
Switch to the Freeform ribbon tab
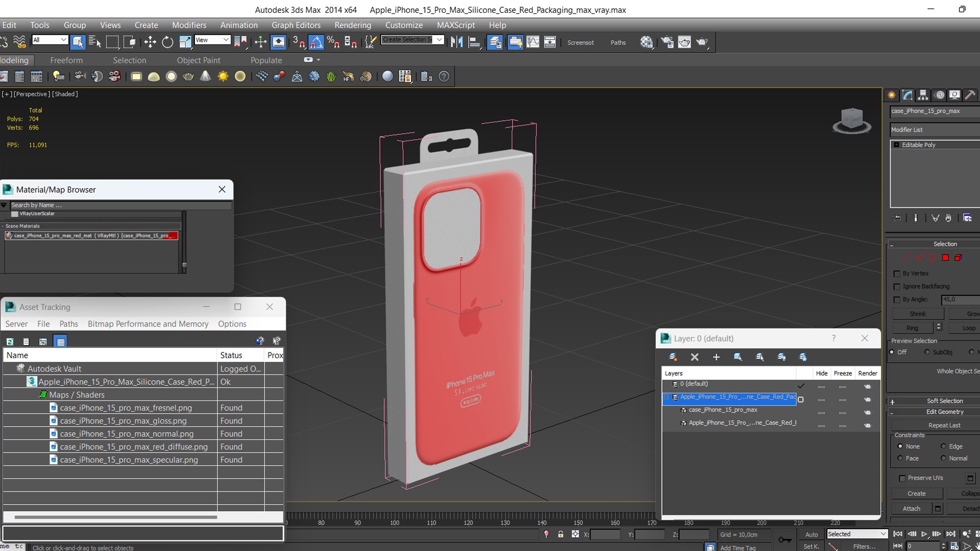pyautogui.click(x=66, y=60)
